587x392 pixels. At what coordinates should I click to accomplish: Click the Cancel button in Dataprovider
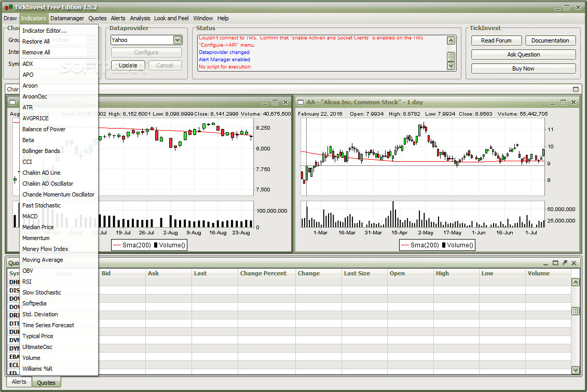point(165,65)
